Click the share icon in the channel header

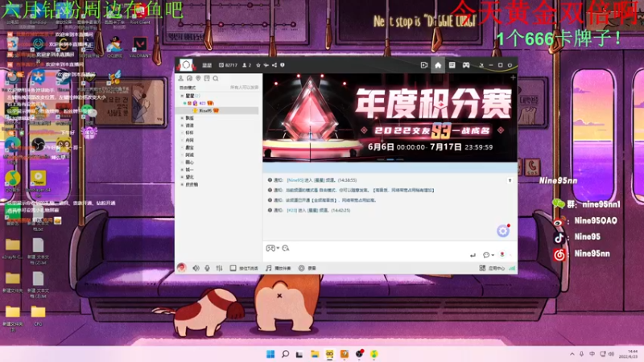tap(275, 65)
